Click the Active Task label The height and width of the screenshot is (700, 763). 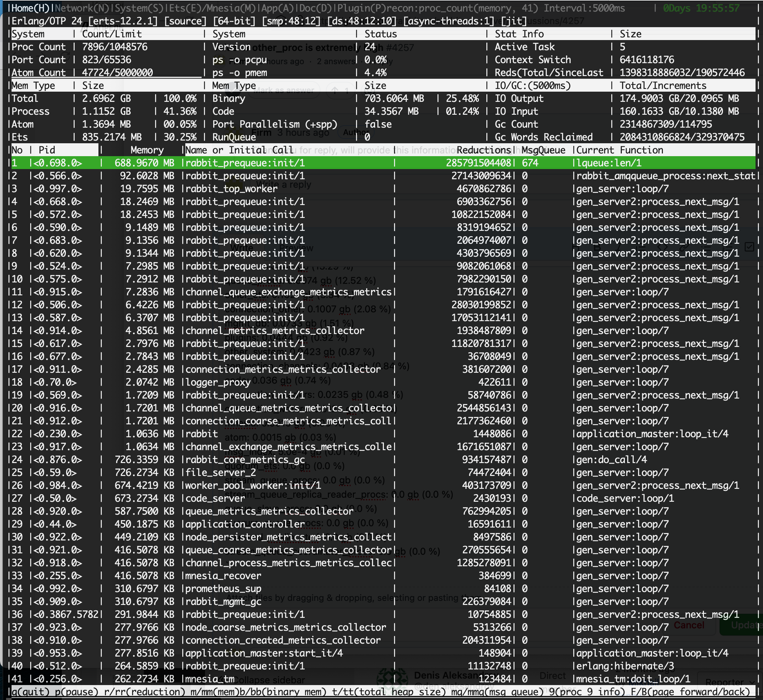(x=524, y=47)
